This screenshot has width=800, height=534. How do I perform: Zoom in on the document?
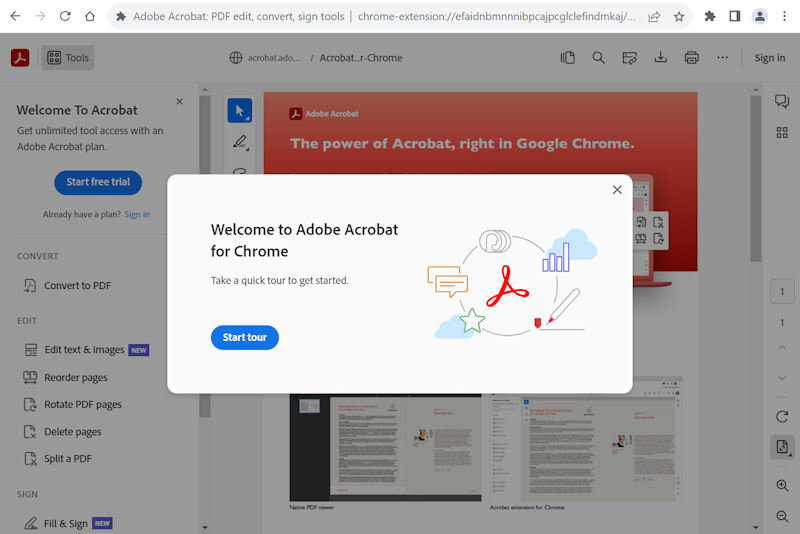click(782, 486)
